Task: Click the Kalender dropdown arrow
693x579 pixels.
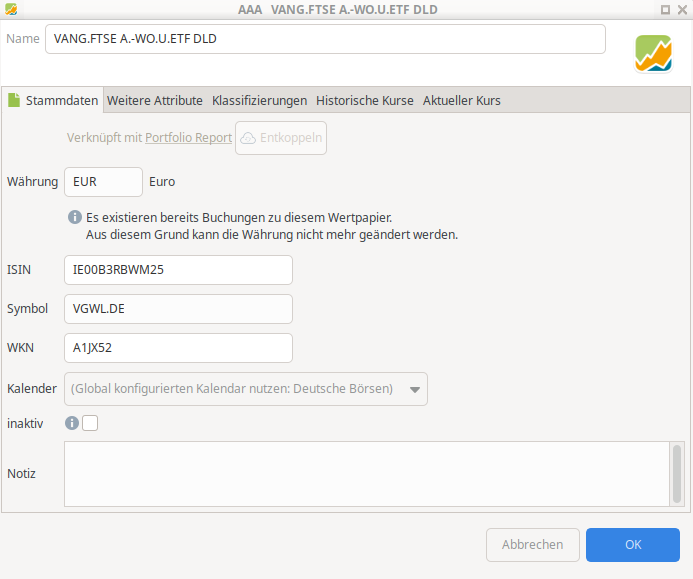Action: click(415, 390)
